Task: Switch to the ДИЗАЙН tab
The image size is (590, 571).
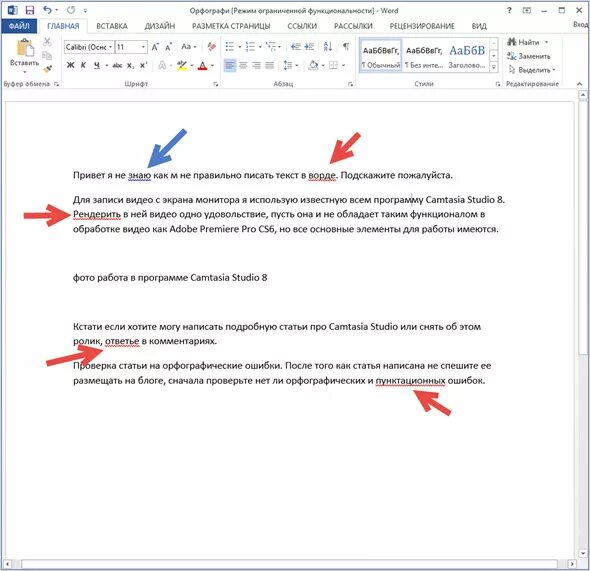Action: (160, 26)
